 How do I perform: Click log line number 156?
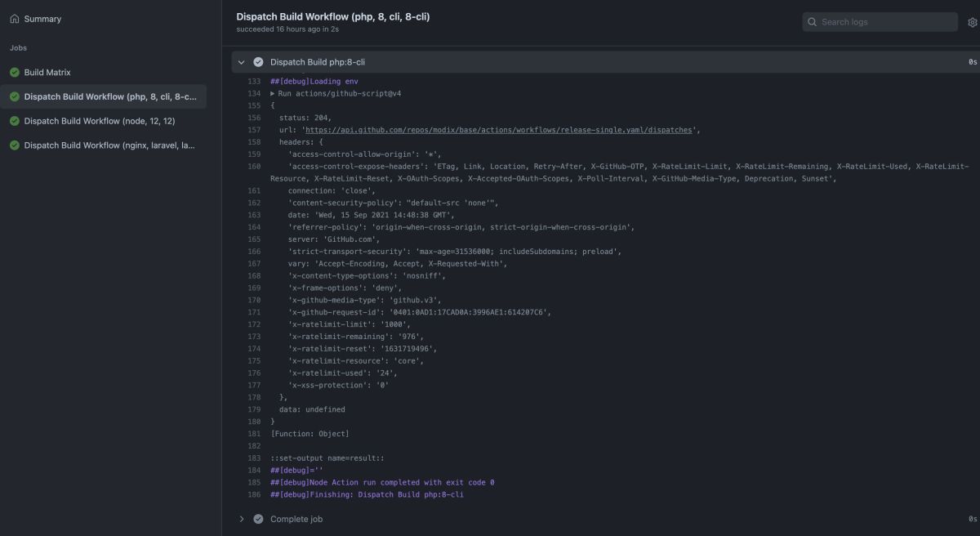point(253,118)
